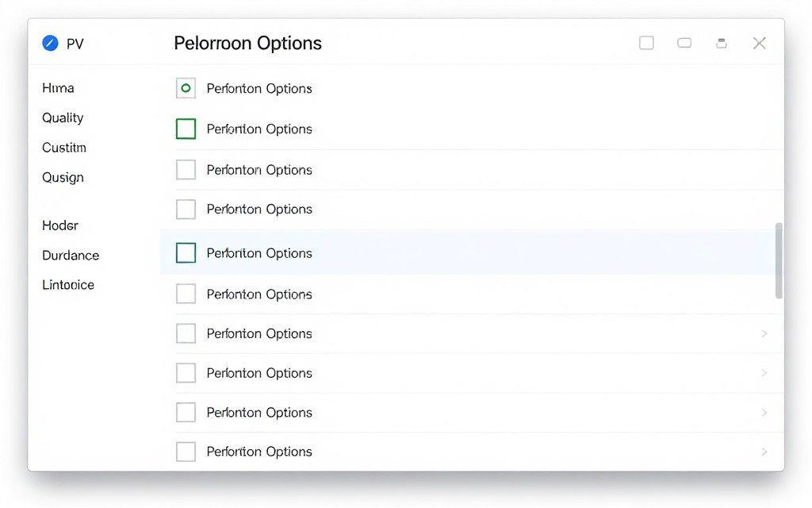The image size is (812, 508).
Task: Select the radio button on the first Perfonton row
Action: [x=186, y=88]
